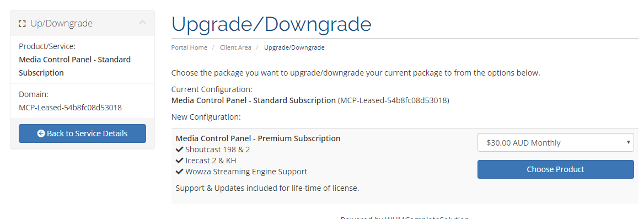Click the checkmark beside Wowza Streaming Engine Support

pos(180,172)
